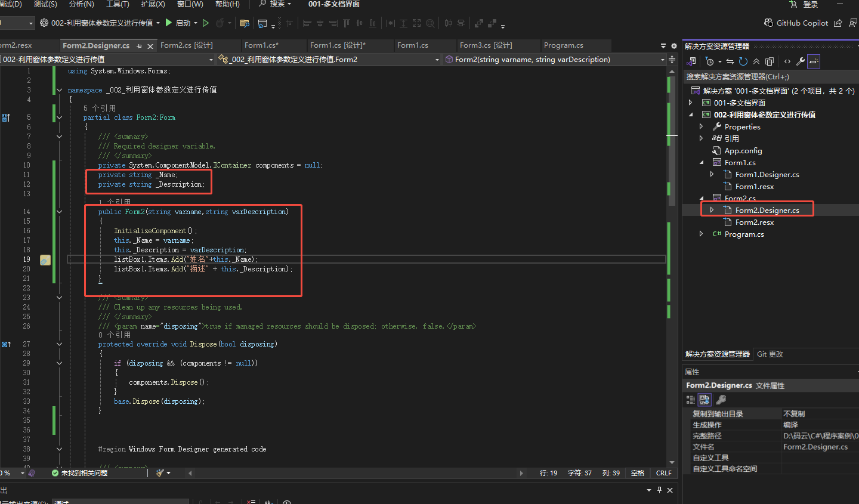The height and width of the screenshot is (504, 859).
Task: Open the 扩展(X) menu
Action: click(x=153, y=4)
